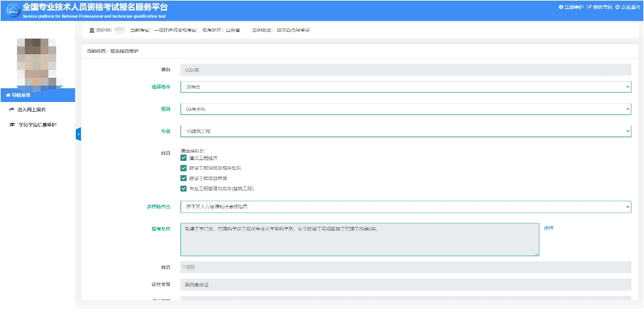The width and height of the screenshot is (644, 319).
Task: Click the 选择 link beside 报考条件
Action: click(549, 227)
